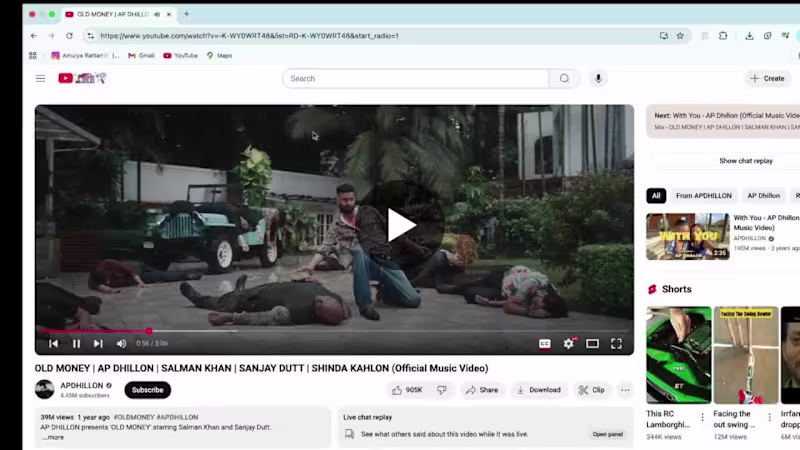
Task: Open the Facing the out swing short
Action: click(746, 355)
